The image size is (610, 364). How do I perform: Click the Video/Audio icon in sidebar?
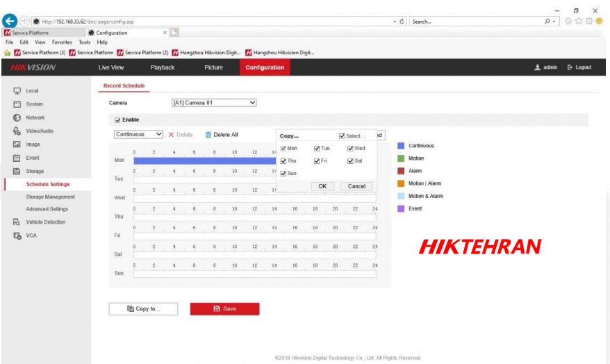(x=17, y=131)
